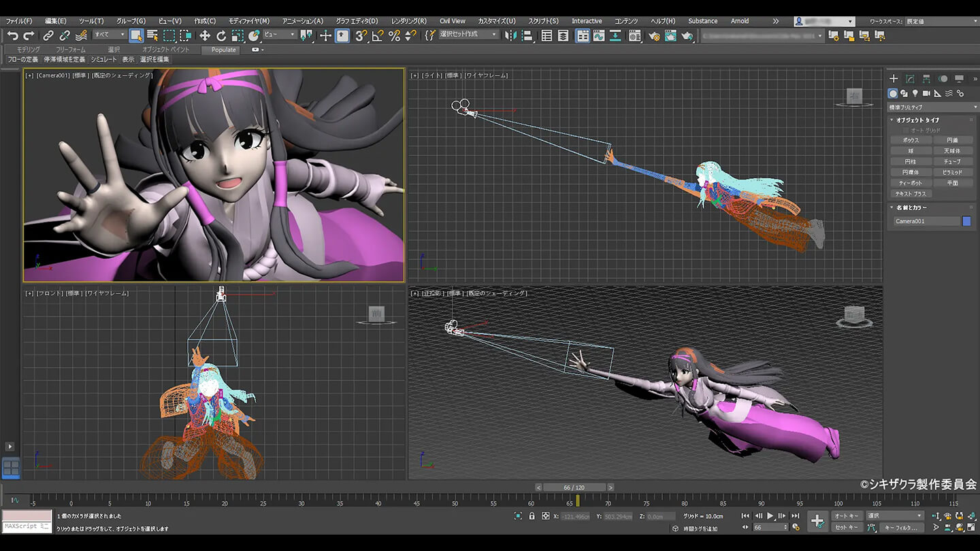Activate the Select Object tool
This screenshot has width=980, height=551.
pyautogui.click(x=136, y=35)
